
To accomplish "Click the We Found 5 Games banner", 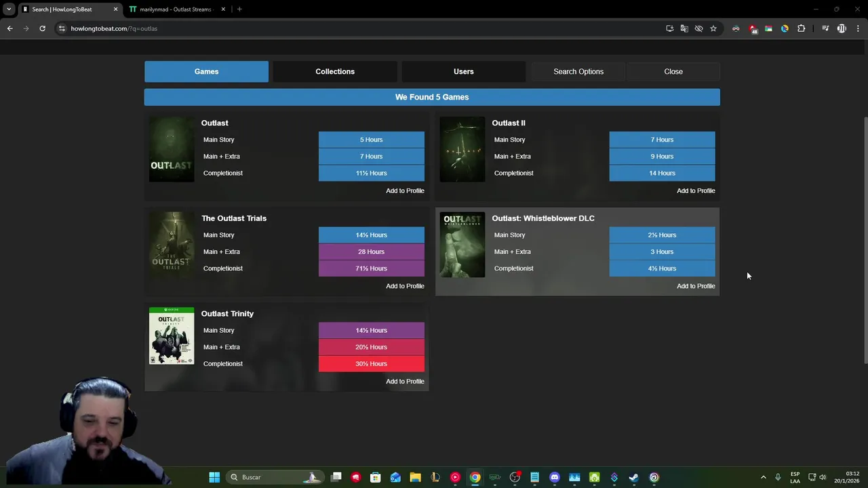I will (x=432, y=97).
